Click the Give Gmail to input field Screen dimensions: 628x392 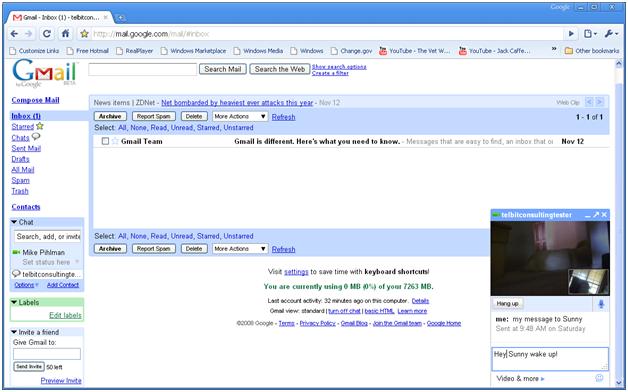47,354
